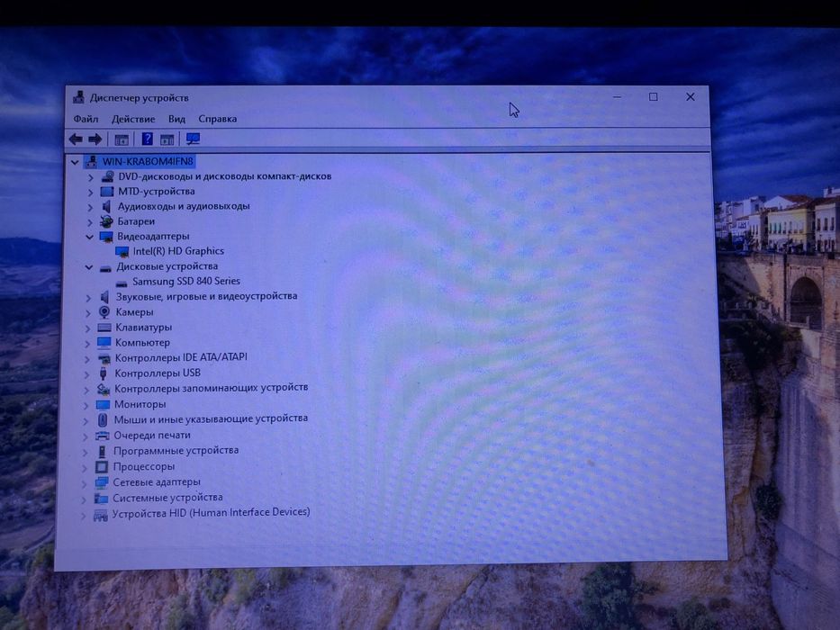Click the battery icon beside Батареи

(106, 221)
